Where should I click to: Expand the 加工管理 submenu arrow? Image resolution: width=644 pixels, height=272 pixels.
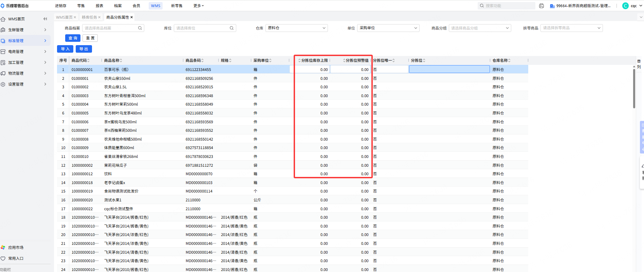[45, 62]
